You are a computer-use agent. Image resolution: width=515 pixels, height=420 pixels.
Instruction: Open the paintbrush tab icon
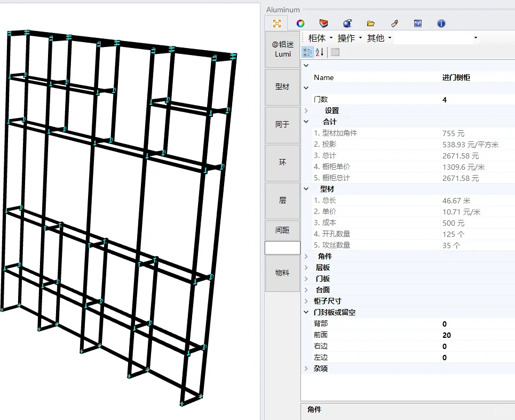394,23
